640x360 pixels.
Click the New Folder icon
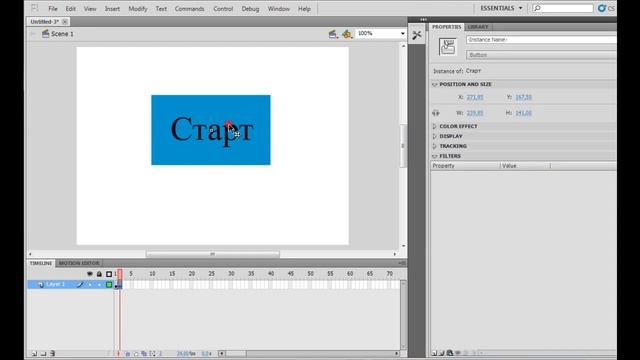coord(43,353)
